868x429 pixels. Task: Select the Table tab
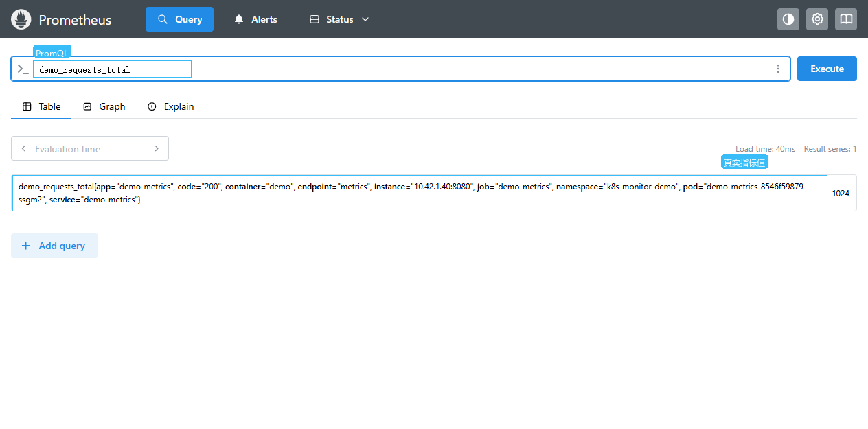41,106
